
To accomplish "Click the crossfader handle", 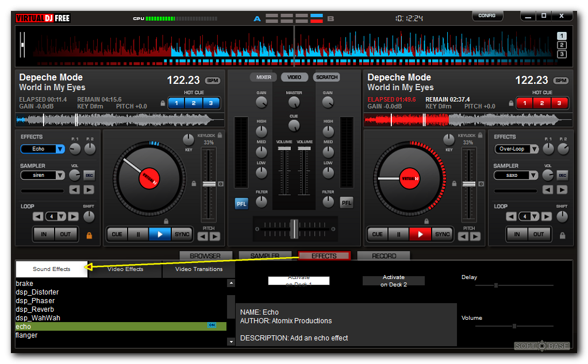I will point(295,229).
